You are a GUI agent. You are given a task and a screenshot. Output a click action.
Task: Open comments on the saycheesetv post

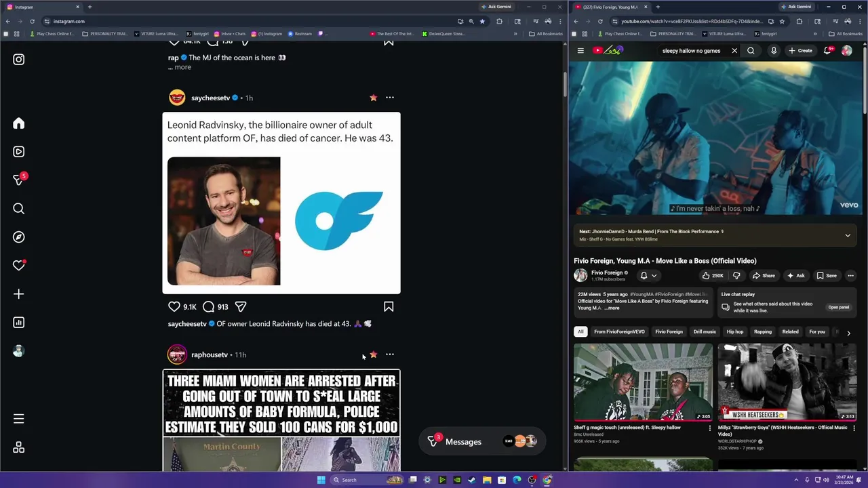(209, 306)
